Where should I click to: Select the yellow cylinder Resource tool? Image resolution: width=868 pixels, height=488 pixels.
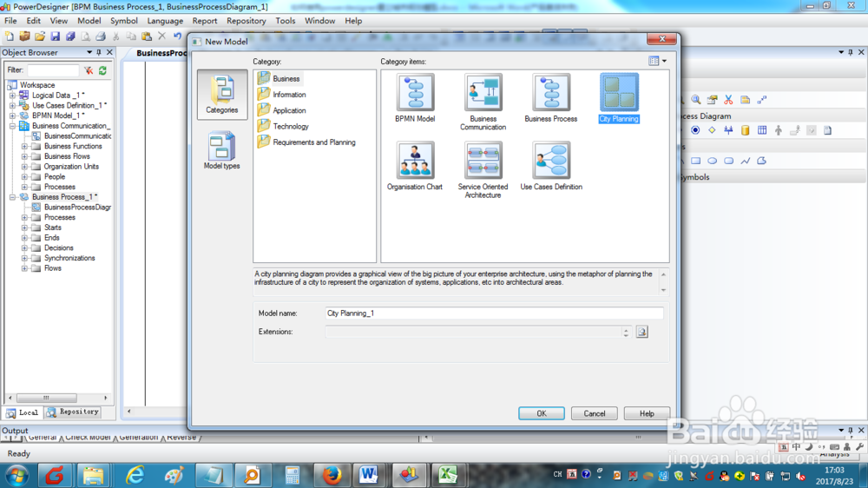coord(745,130)
